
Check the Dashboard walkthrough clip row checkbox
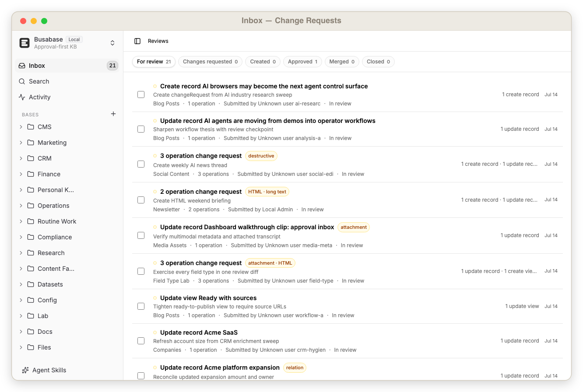click(x=141, y=235)
